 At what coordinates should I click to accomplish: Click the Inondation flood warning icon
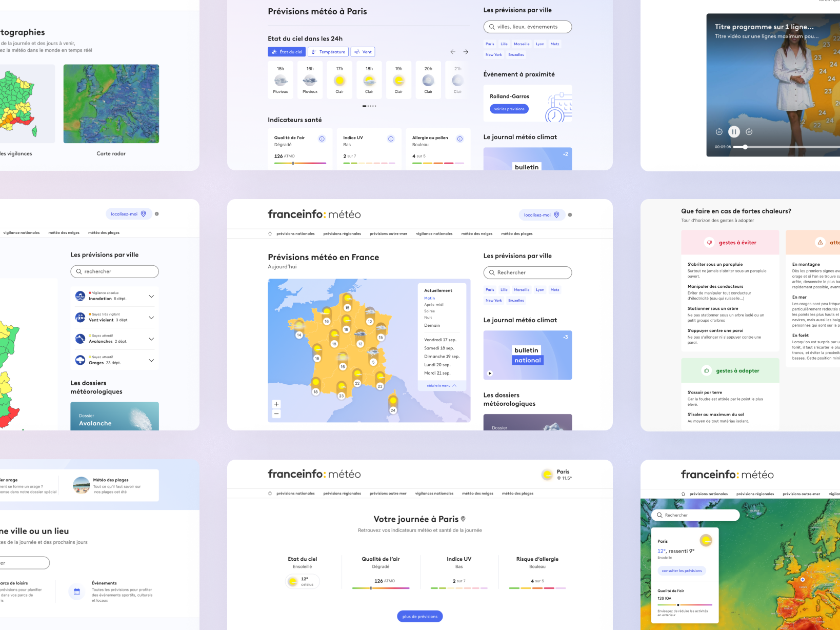[80, 296]
